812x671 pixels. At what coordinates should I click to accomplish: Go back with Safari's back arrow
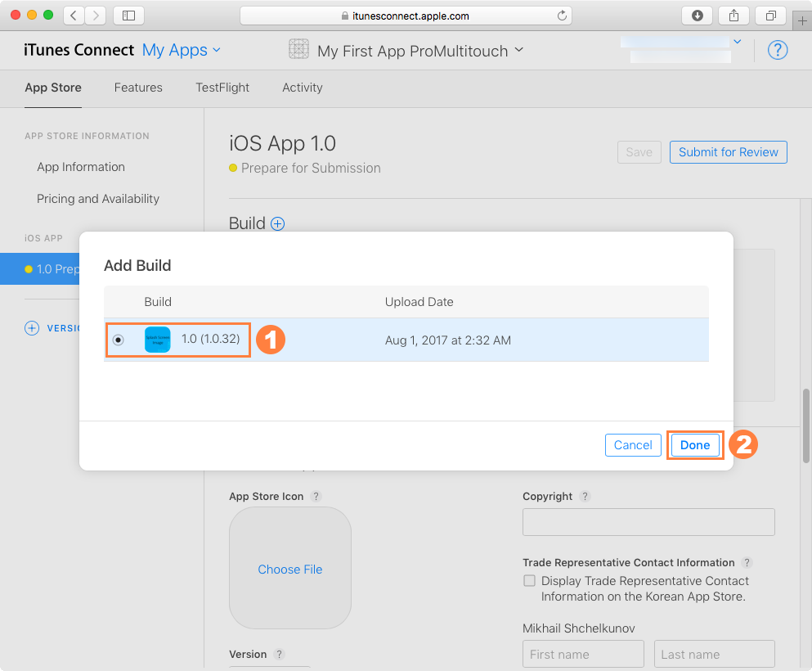[x=74, y=16]
